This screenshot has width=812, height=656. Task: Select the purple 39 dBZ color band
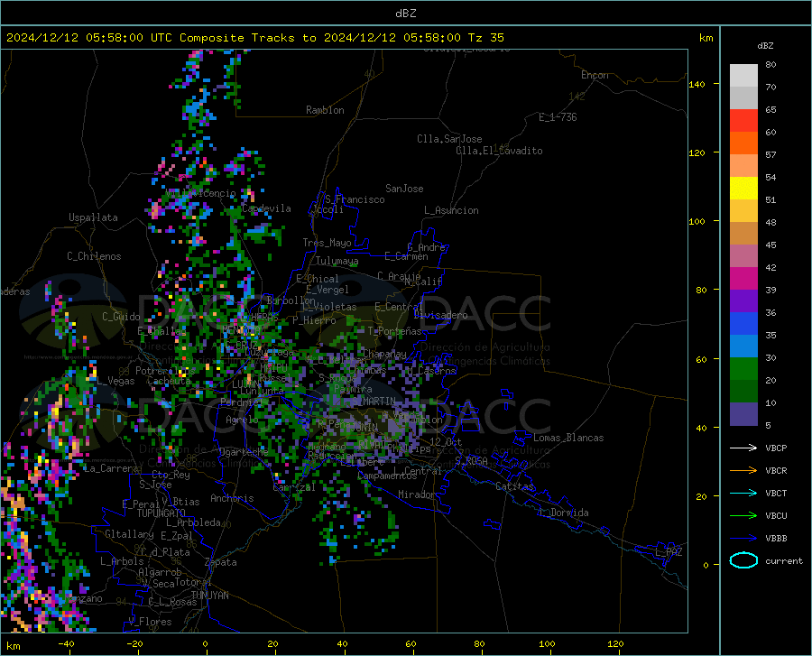[x=743, y=300]
